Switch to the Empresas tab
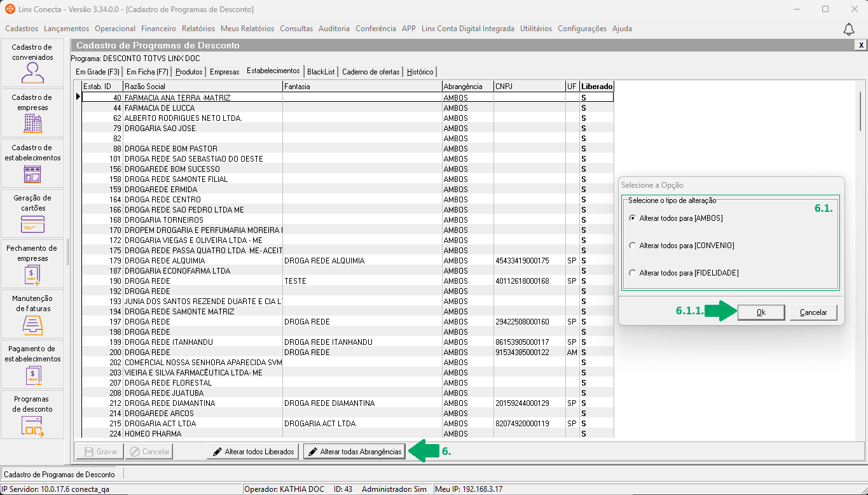 pos(224,72)
